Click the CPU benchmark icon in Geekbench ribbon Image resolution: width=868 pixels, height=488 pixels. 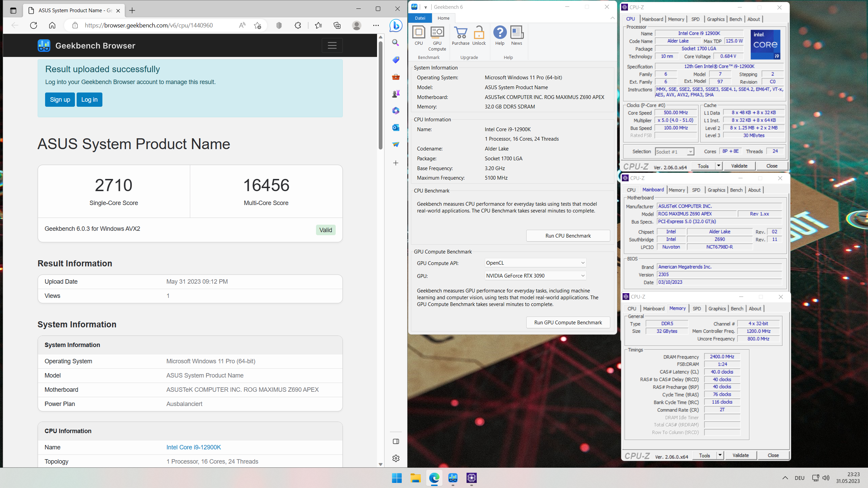tap(419, 36)
